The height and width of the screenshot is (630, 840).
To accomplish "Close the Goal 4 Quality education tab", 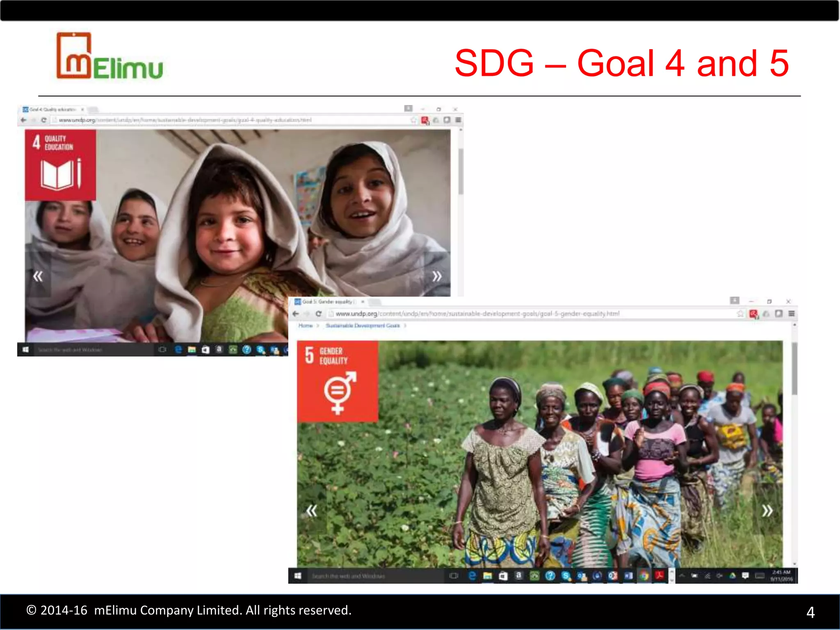I will click(x=82, y=110).
